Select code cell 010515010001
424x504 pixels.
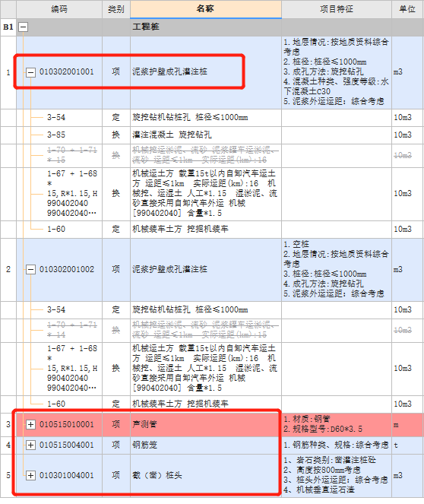67,425
